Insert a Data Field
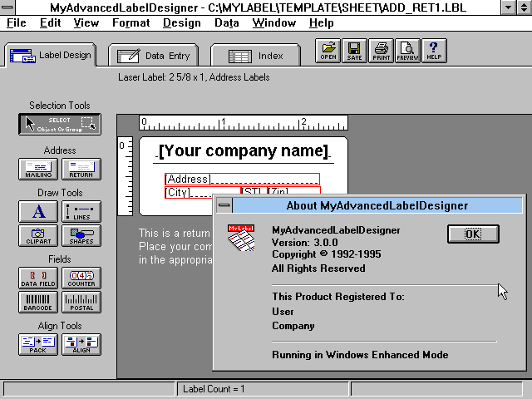The height and width of the screenshot is (399, 532). click(38, 278)
